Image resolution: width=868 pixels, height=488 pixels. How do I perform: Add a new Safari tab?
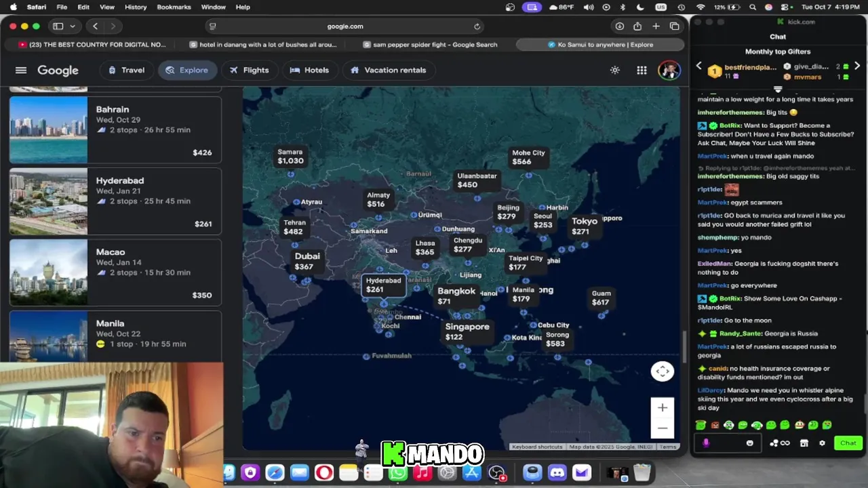[x=656, y=26]
